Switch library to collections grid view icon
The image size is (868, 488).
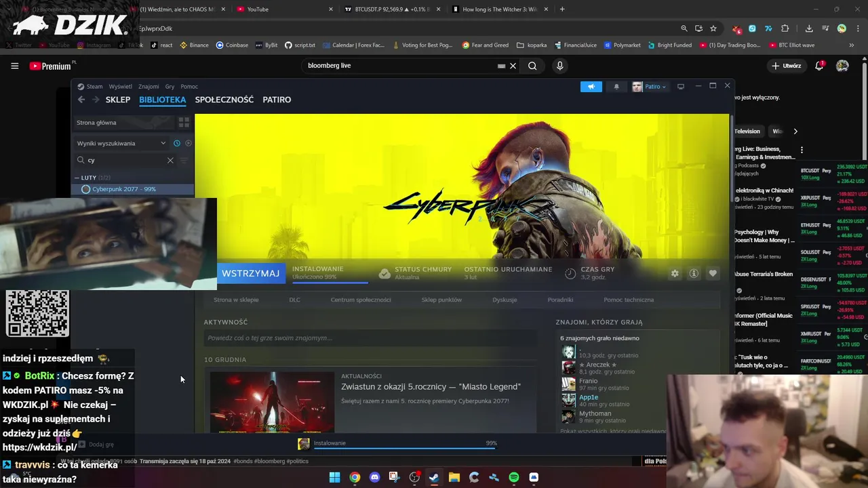(x=184, y=123)
